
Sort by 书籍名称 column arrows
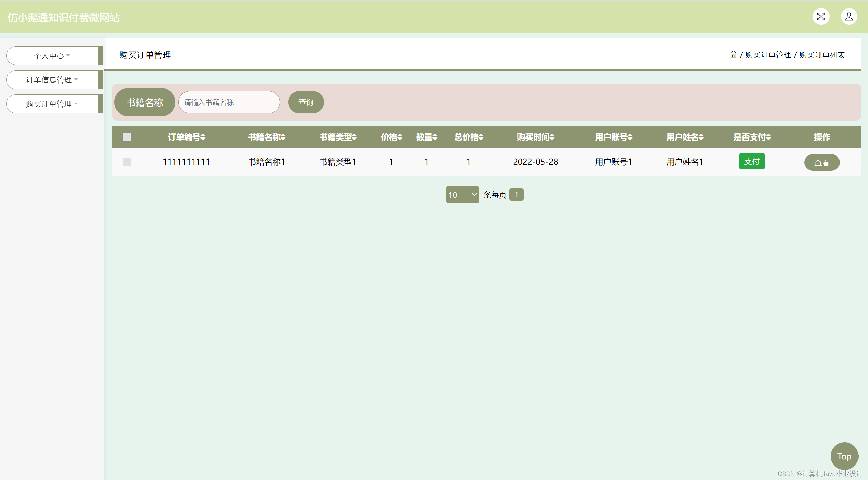(x=283, y=137)
